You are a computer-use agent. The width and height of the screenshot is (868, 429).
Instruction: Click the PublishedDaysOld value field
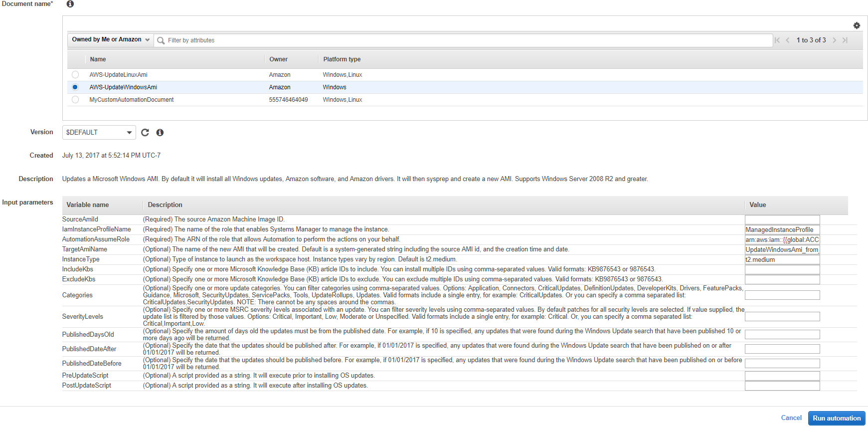click(x=782, y=335)
